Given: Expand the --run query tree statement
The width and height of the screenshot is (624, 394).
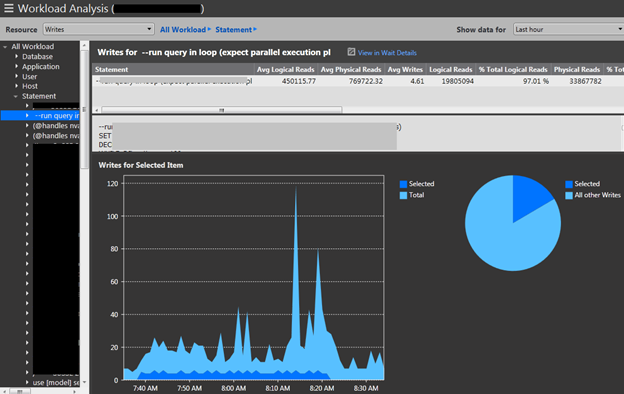Looking at the screenshot, I should point(27,115).
